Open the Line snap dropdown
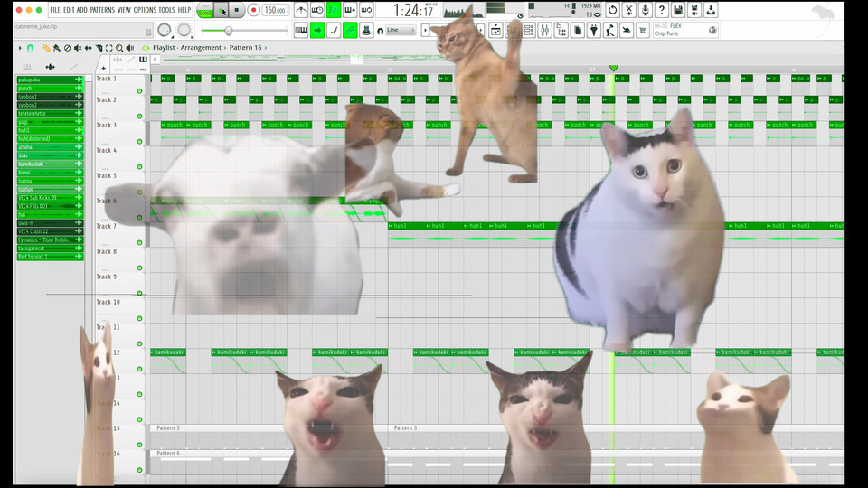Screen dimensions: 868x488 click(401, 31)
